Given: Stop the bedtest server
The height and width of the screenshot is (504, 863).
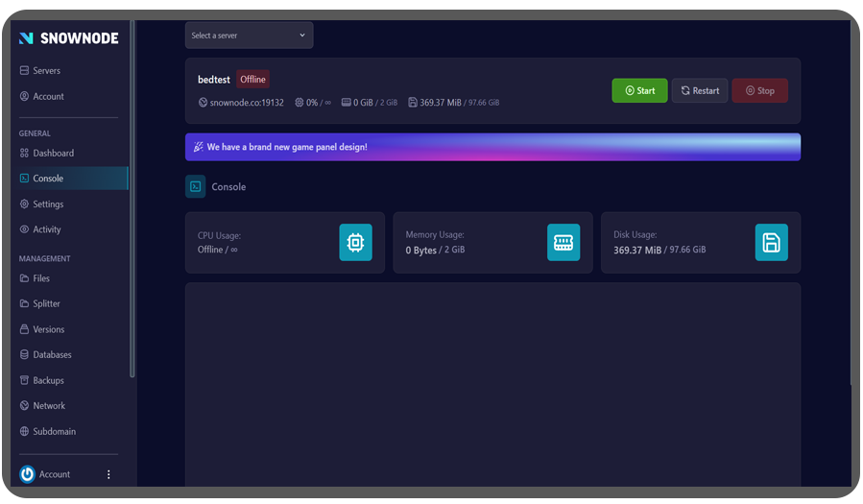Looking at the screenshot, I should click(759, 91).
